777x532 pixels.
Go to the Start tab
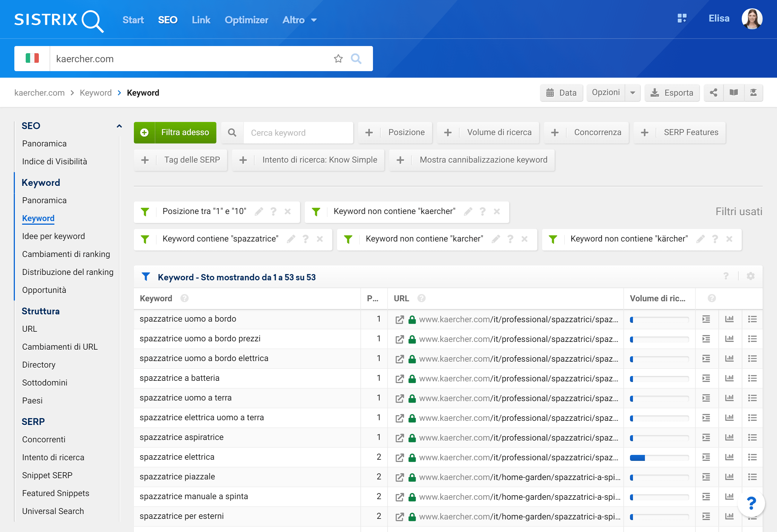133,20
